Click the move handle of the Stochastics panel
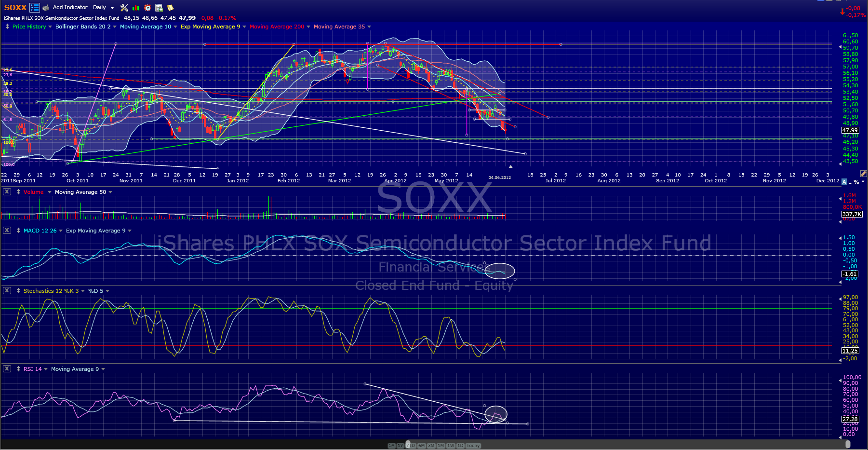 (x=18, y=291)
